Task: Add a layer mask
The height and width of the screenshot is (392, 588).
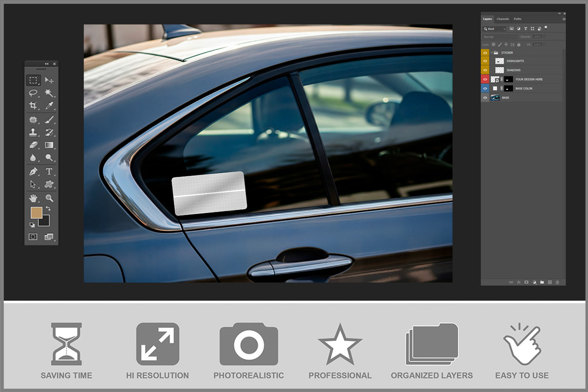Action: tap(526, 282)
